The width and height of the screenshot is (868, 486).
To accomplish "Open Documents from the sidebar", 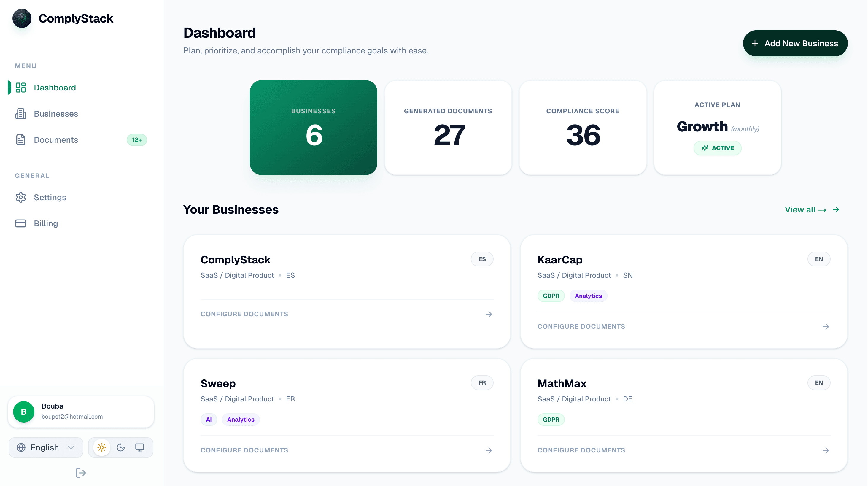I will (55, 139).
